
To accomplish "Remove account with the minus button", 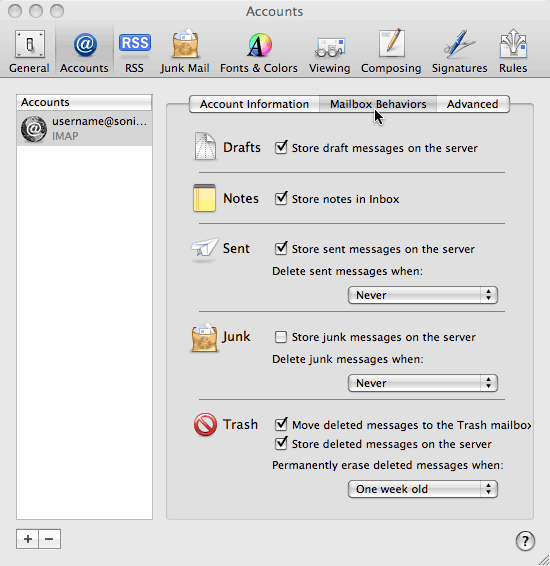I will click(49, 539).
